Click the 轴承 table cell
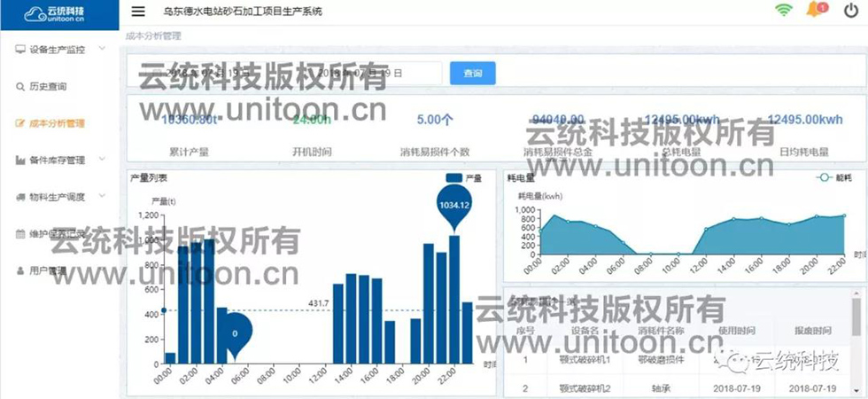 tap(661, 388)
